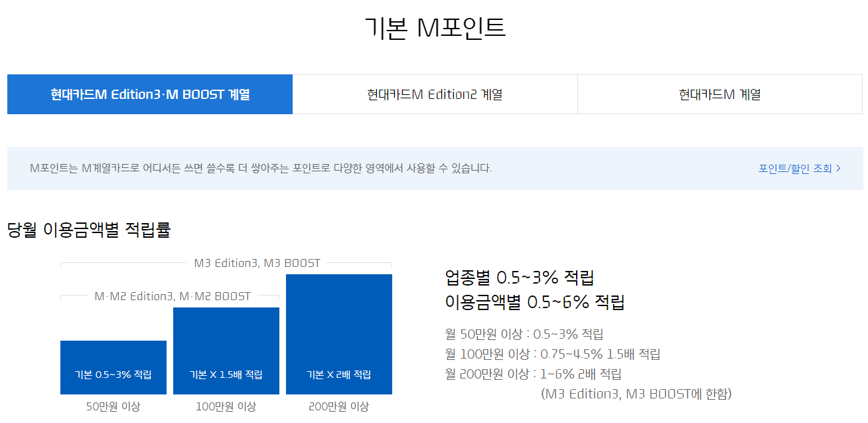Click the 100만원 이상 axis label
Screen dimensions: 868x423
click(x=226, y=406)
